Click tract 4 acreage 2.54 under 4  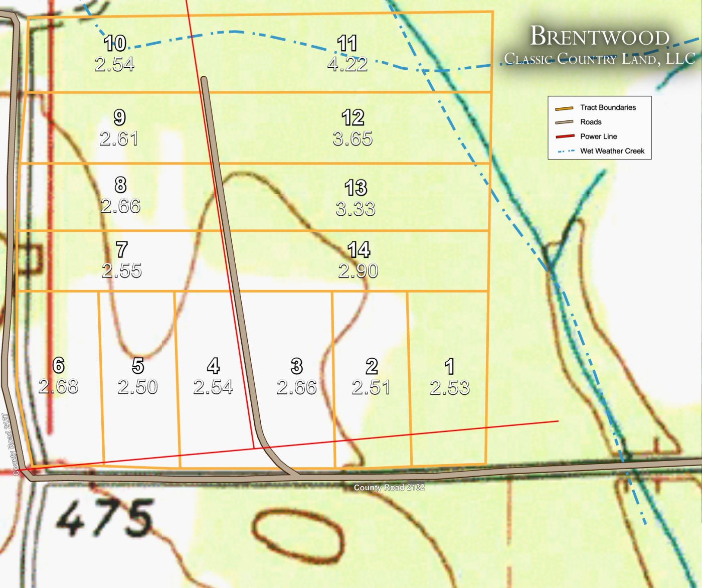point(214,387)
